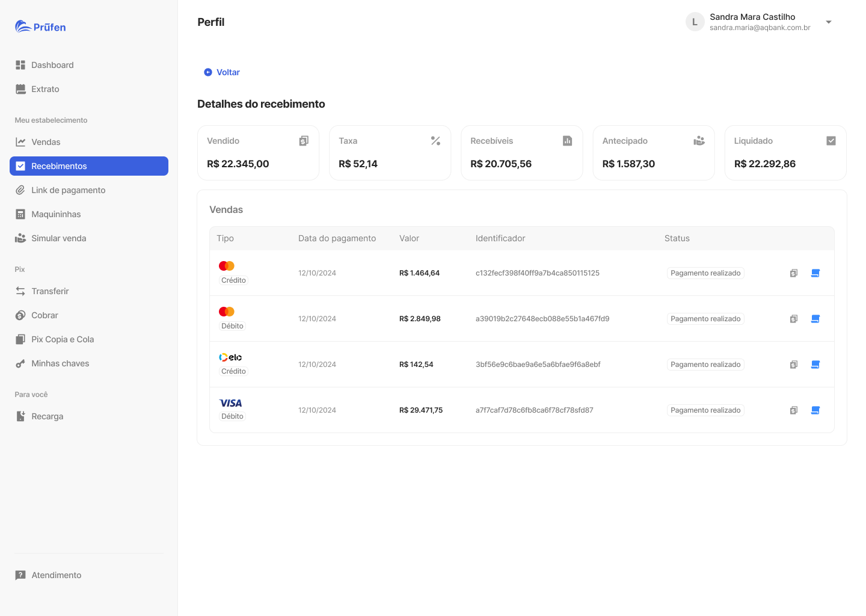Screen dimensions: 866x616
Task: Click the Pagamento realizado badge in the first row
Action: [705, 273]
